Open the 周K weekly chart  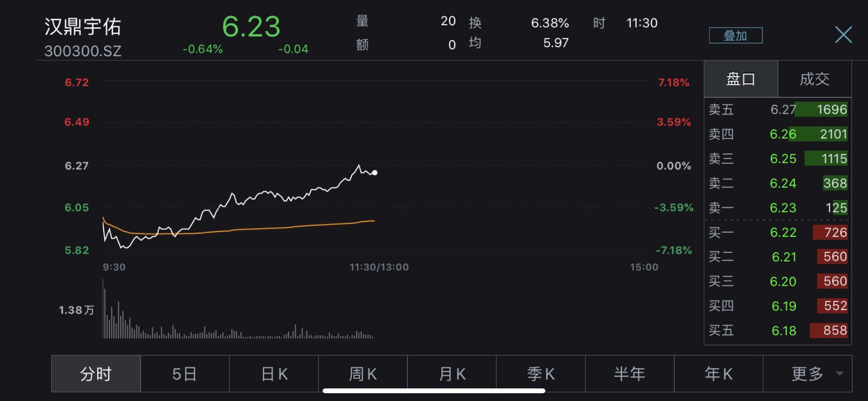click(x=363, y=373)
